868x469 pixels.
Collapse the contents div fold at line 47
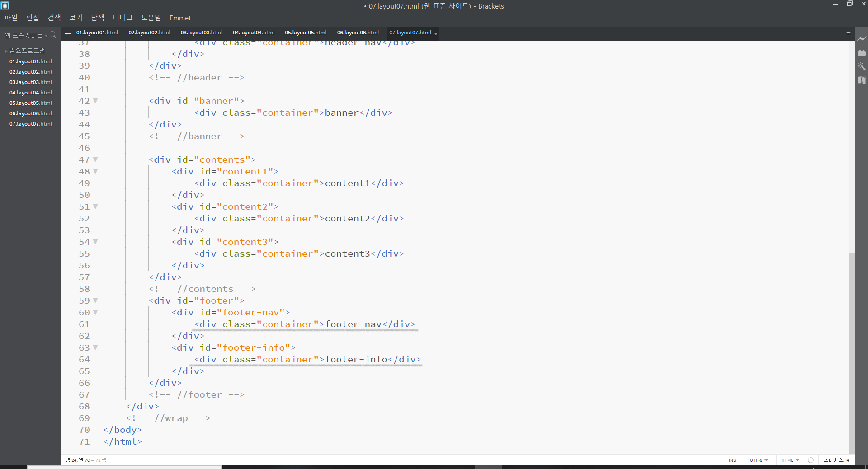click(95, 159)
